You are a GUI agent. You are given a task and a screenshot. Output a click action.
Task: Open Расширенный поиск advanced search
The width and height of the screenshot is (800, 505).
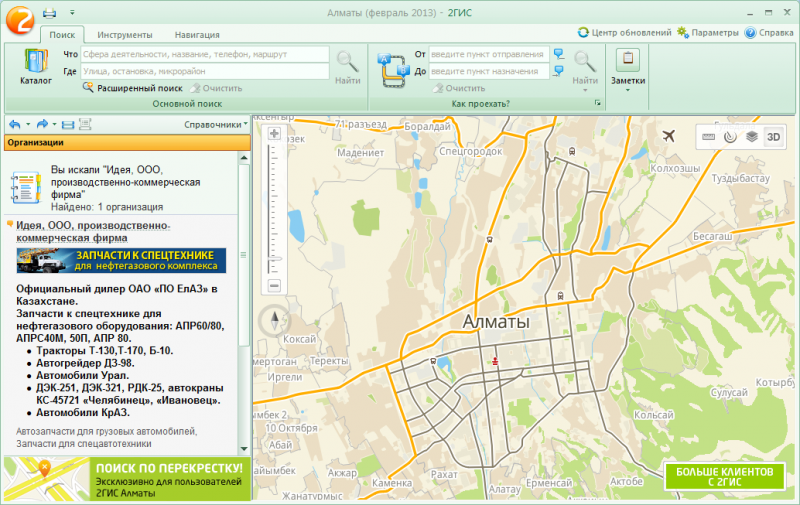pos(133,88)
